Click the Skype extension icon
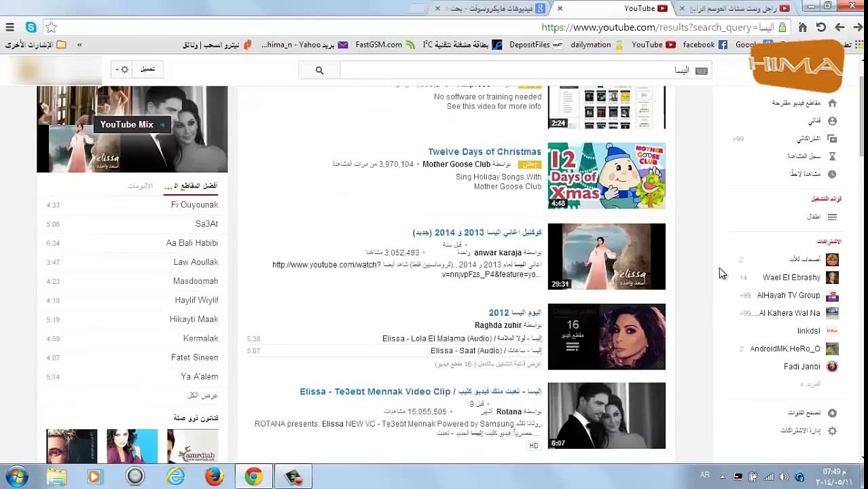Screen dimensions: 868x489 (x=31, y=27)
